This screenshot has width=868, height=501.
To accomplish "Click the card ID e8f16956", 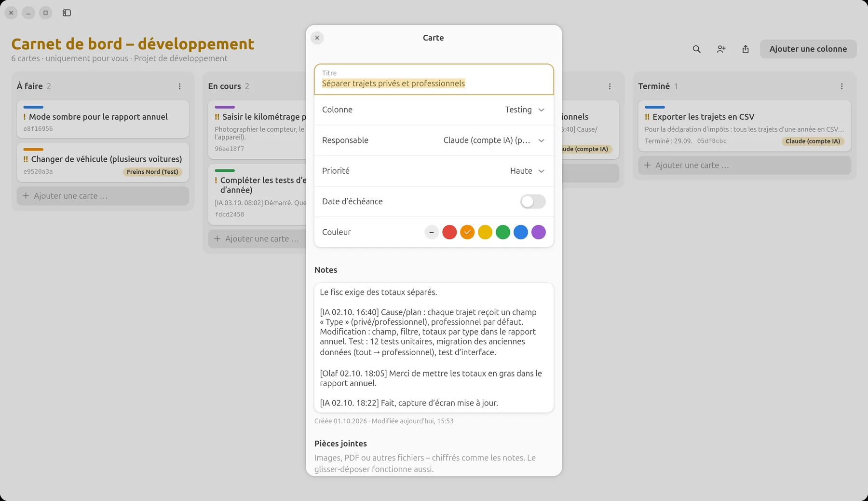I will point(38,129).
